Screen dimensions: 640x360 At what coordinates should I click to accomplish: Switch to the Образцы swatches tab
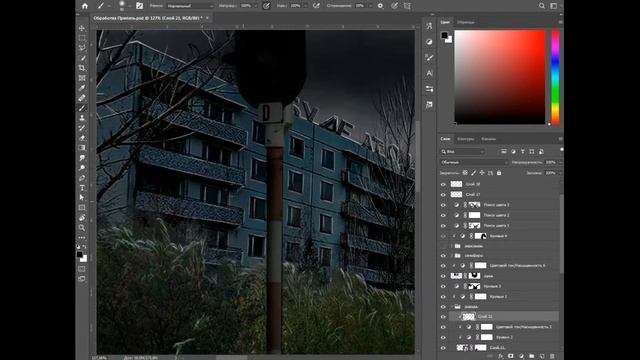(466, 22)
